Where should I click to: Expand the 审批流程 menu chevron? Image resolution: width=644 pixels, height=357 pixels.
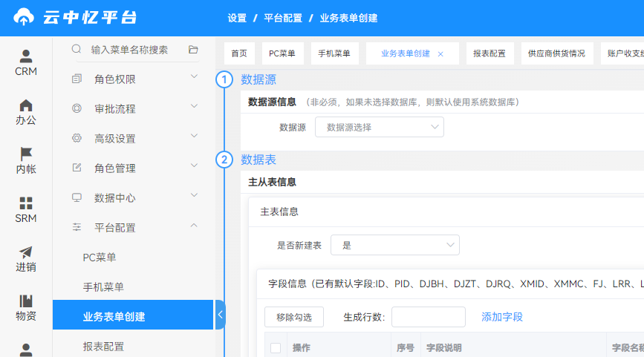pos(195,106)
